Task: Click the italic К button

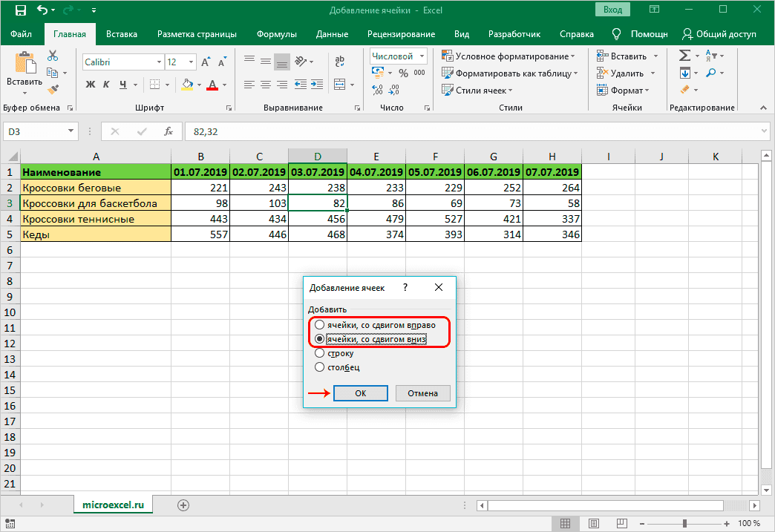Action: coord(108,85)
